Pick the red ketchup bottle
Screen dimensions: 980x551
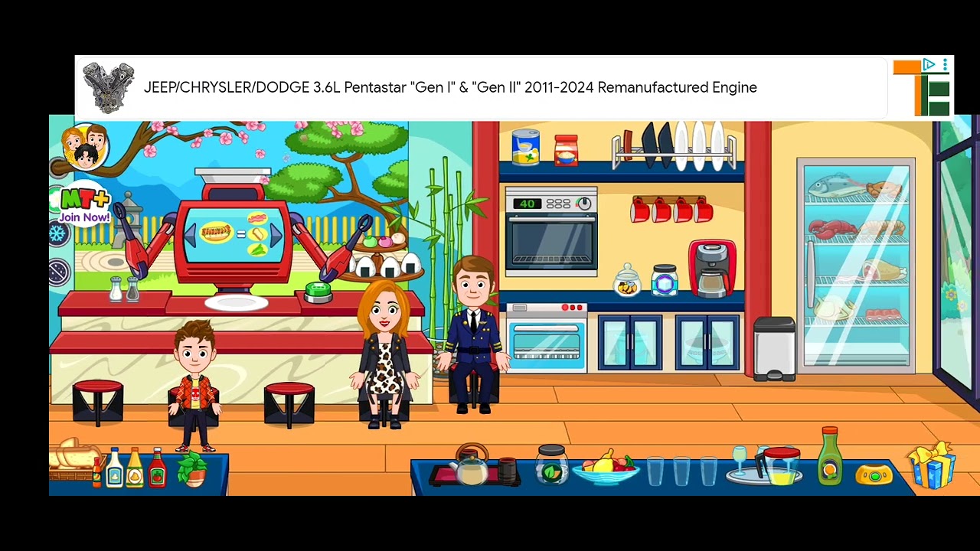coord(157,468)
